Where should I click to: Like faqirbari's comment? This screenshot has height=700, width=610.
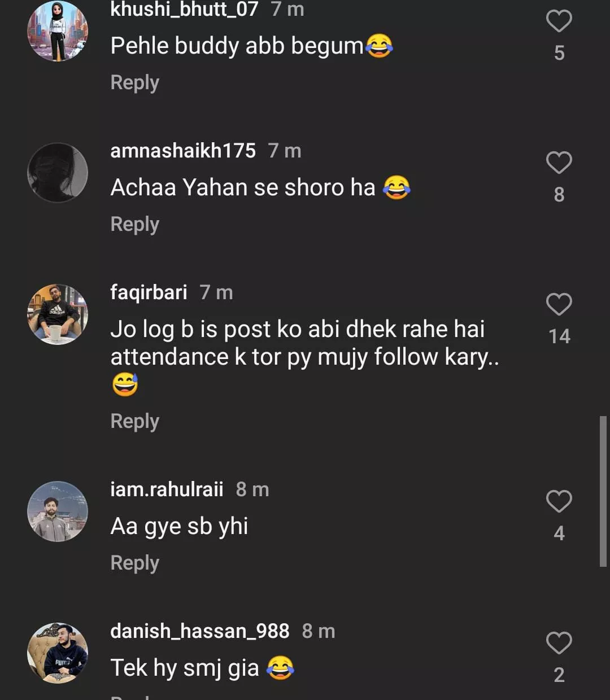559,305
